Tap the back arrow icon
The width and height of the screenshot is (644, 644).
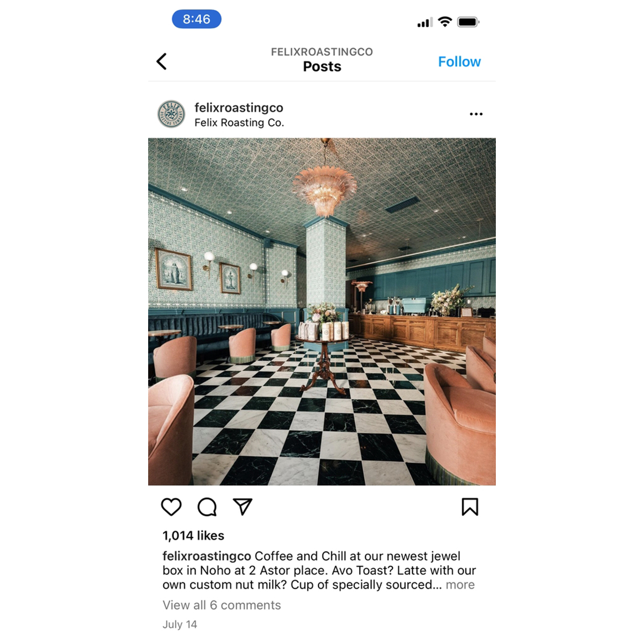162,61
